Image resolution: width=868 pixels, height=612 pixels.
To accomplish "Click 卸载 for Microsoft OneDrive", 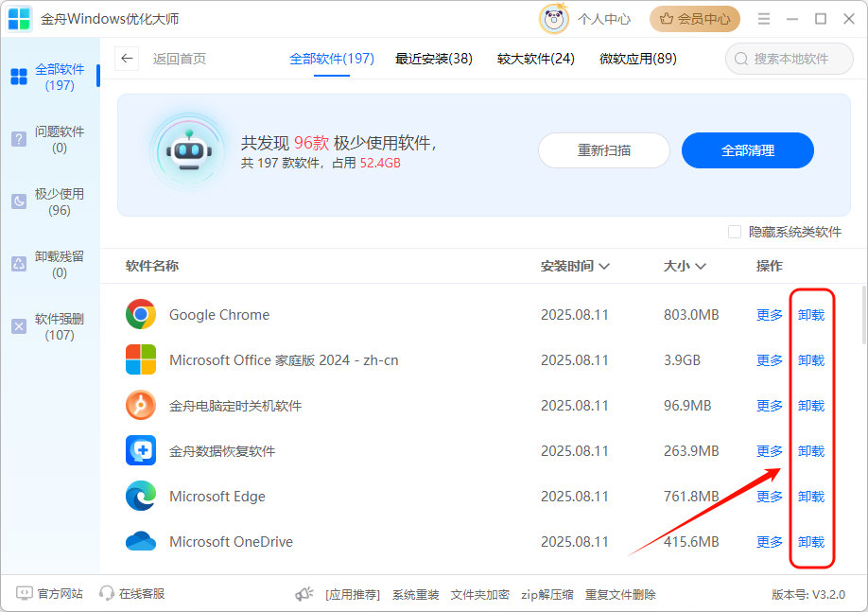I will click(x=811, y=542).
